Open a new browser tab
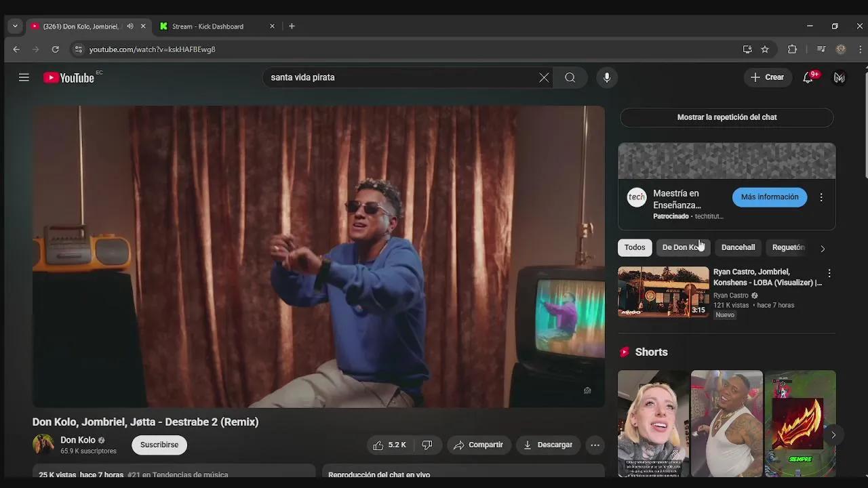The image size is (868, 488). (292, 26)
